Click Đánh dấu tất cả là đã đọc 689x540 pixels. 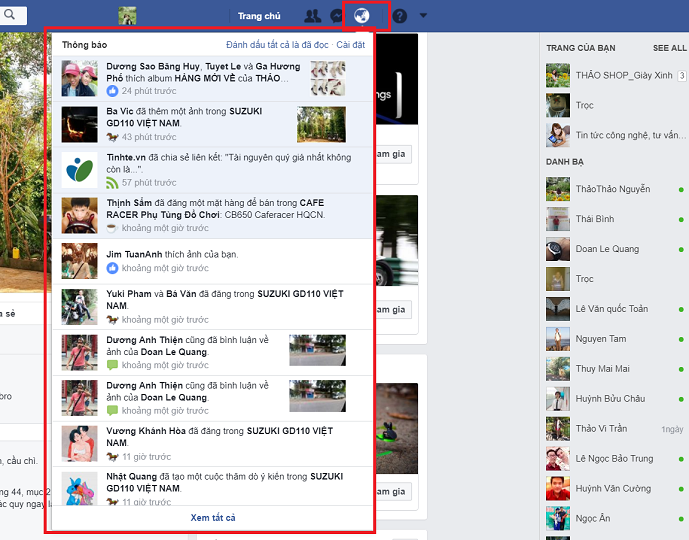277,45
